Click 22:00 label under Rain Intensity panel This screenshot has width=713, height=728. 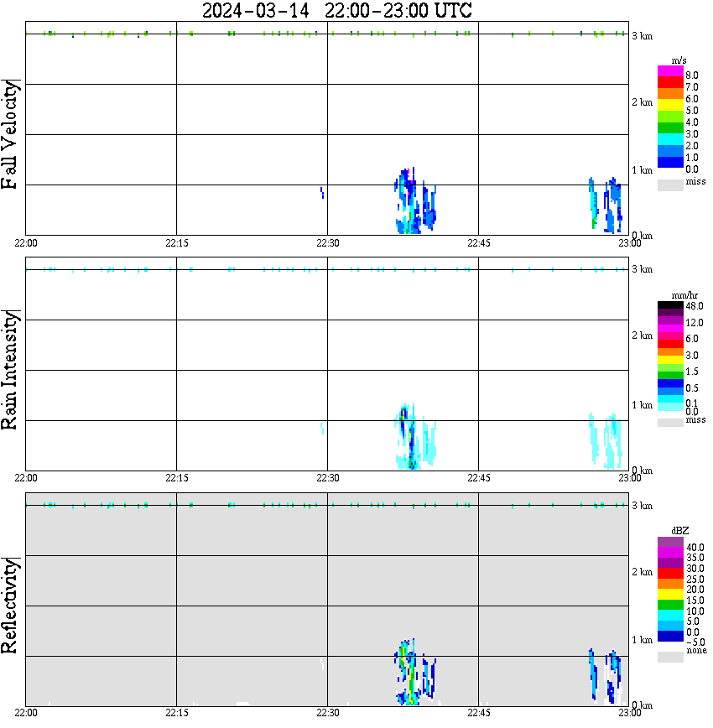click(x=25, y=478)
